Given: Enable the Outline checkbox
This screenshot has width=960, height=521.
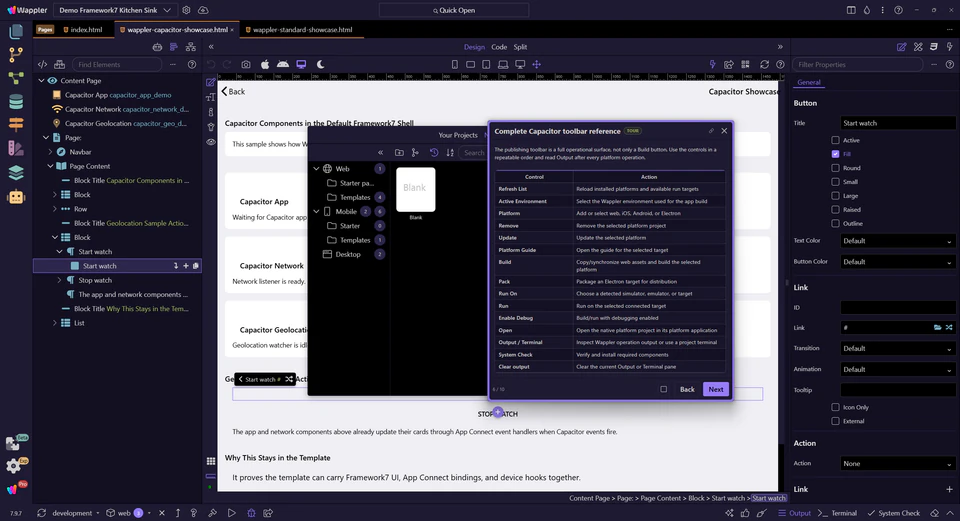Looking at the screenshot, I should point(835,223).
